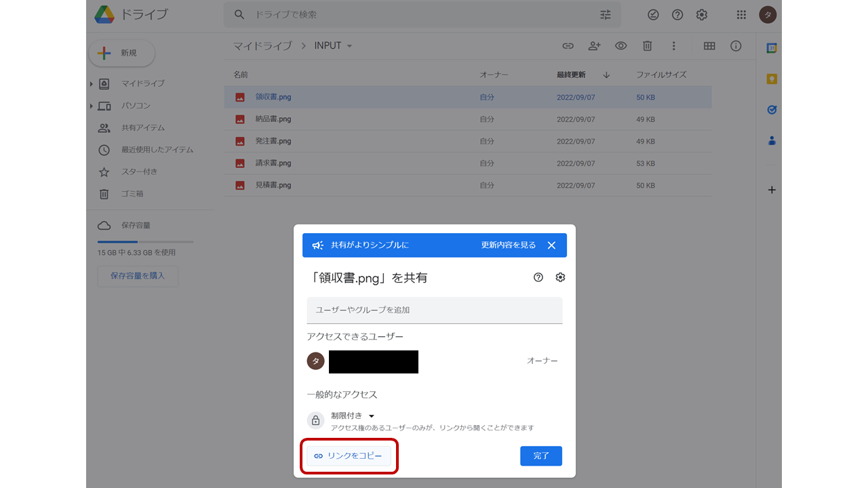
Task: Click the image icon of 納品書.png
Action: click(x=240, y=119)
